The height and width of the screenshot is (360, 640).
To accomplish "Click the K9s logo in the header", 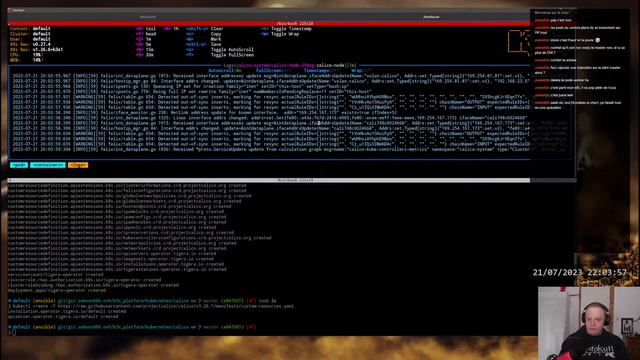I will 519,42.
